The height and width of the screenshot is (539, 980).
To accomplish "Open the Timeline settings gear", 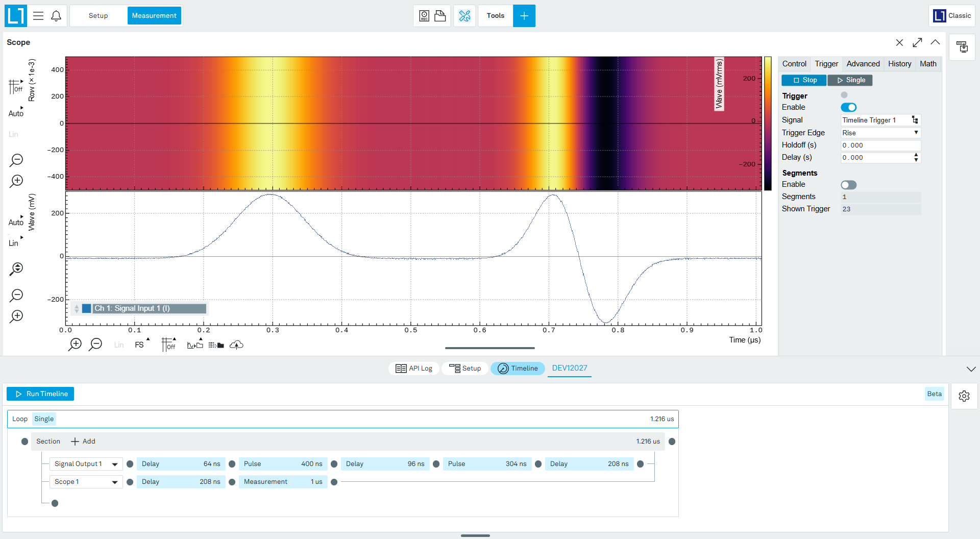I will (964, 396).
